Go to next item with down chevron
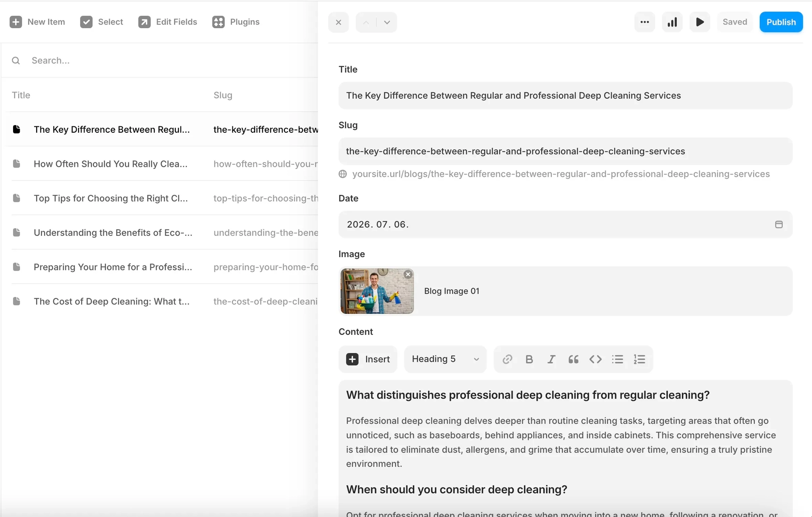The width and height of the screenshot is (812, 517). click(387, 22)
